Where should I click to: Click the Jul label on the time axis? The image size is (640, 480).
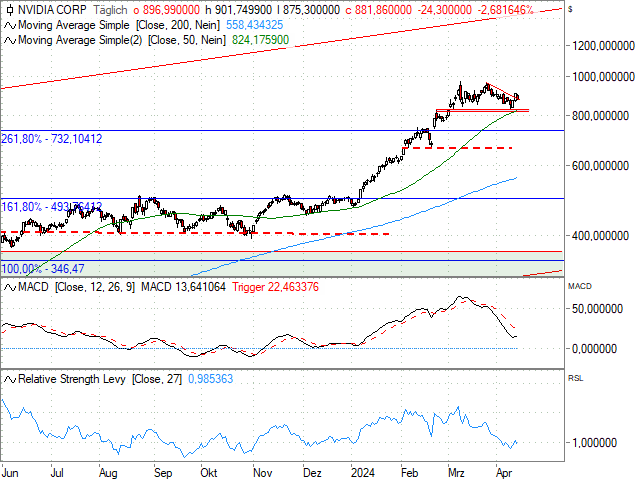(x=57, y=473)
